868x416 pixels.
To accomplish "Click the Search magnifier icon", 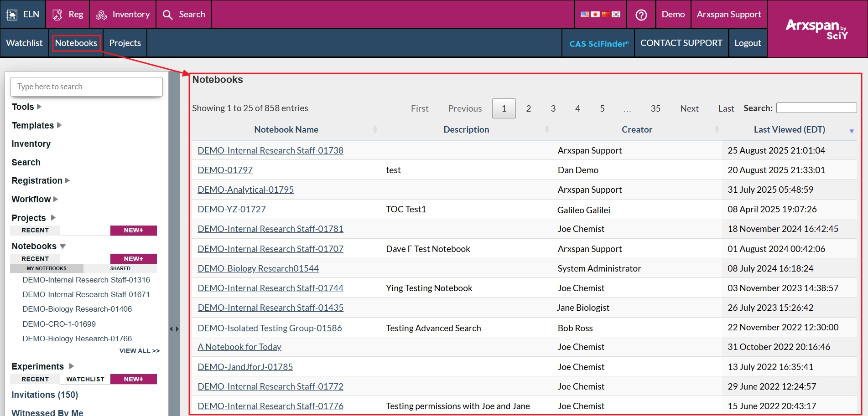I will point(168,15).
